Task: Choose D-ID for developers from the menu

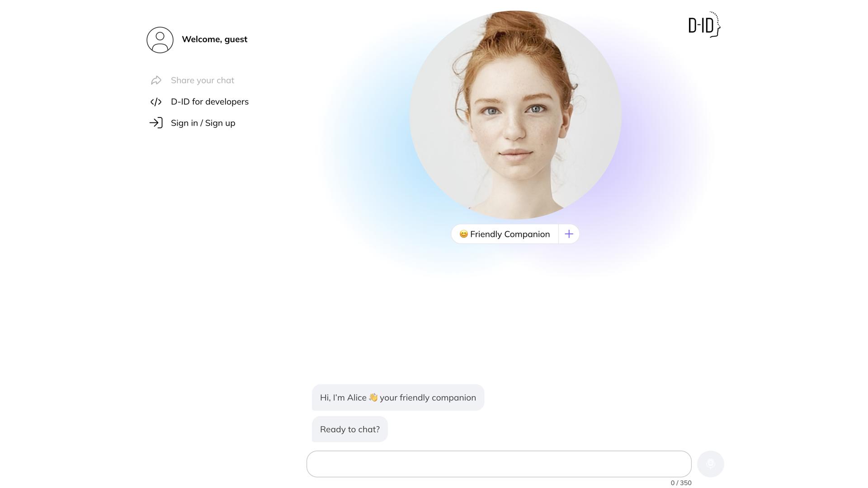Action: pos(209,102)
